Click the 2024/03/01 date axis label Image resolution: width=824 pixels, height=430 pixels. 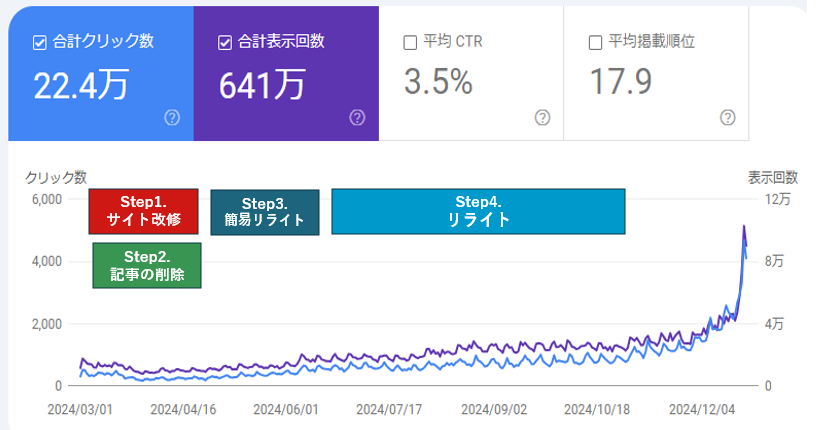80,409
